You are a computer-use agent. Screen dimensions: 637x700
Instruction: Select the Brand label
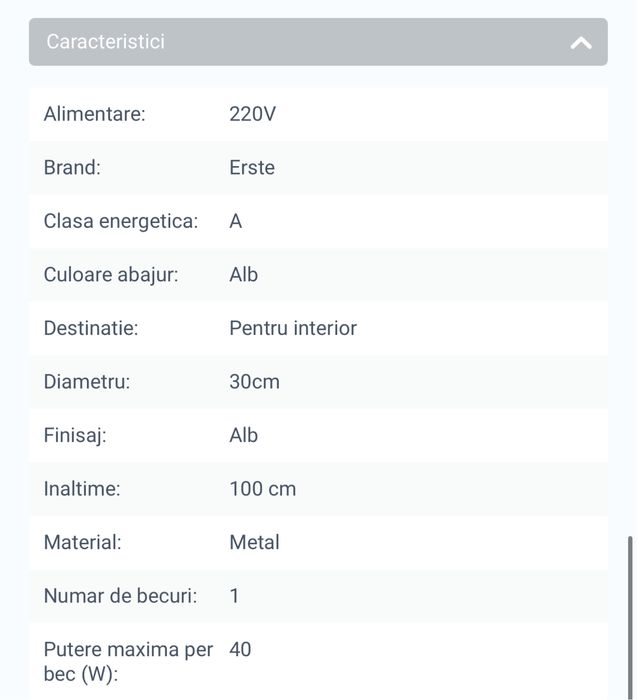(72, 168)
